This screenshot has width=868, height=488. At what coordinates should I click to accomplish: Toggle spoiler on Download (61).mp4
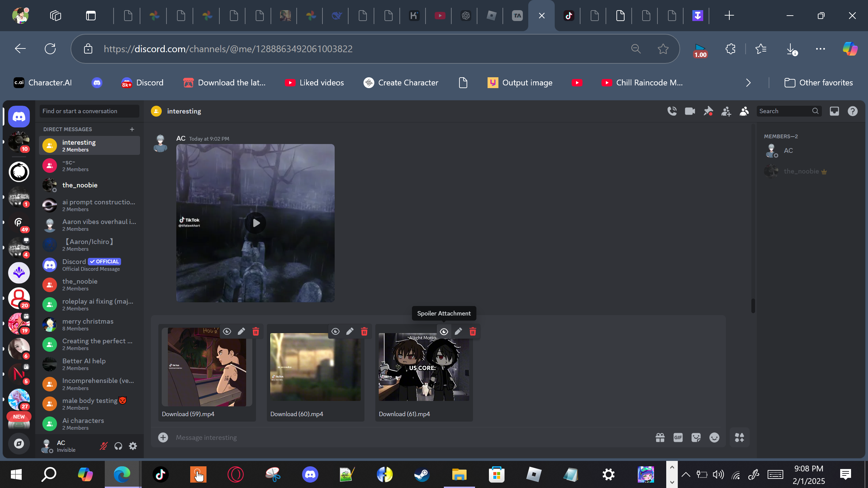pyautogui.click(x=444, y=331)
